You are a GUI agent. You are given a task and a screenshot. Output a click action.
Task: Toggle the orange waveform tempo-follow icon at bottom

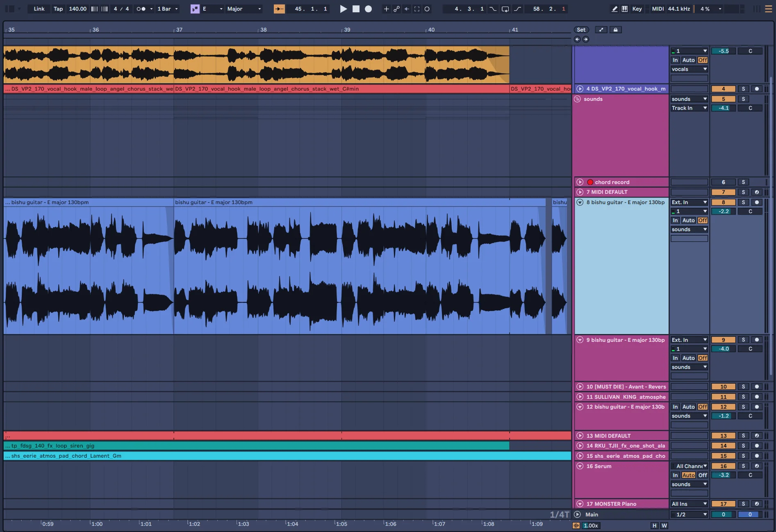pyautogui.click(x=576, y=525)
